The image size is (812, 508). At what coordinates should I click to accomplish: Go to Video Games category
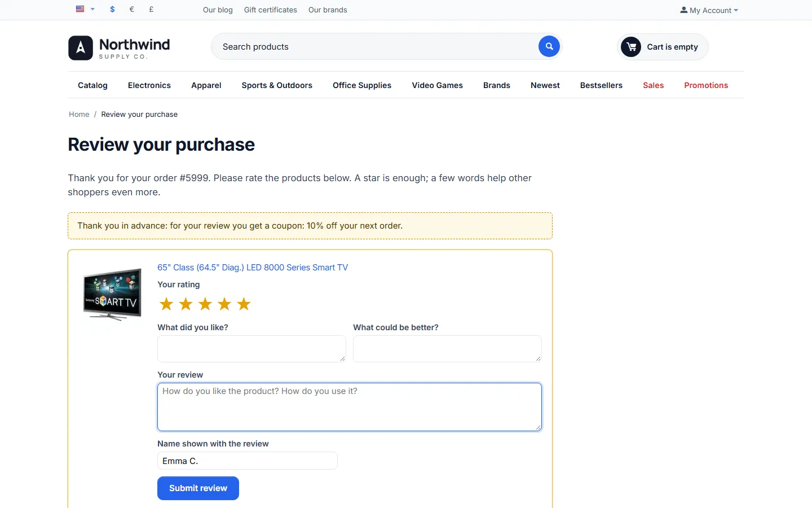pos(438,85)
